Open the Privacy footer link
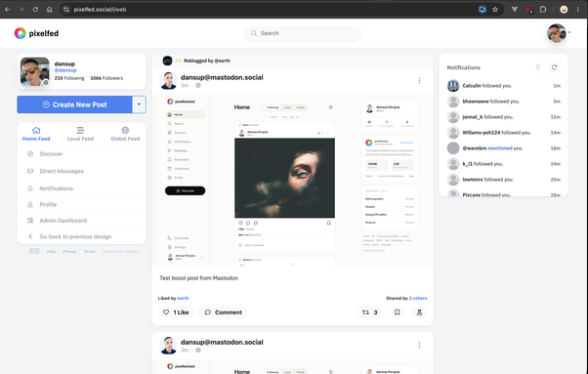Screen dimensions: 588x374 (69, 252)
